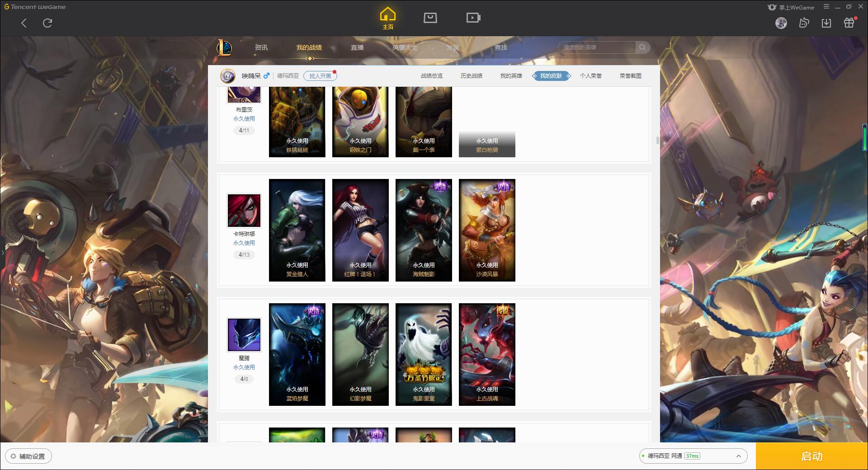
Task: Click the 4/8 skin count badge
Action: 244,379
